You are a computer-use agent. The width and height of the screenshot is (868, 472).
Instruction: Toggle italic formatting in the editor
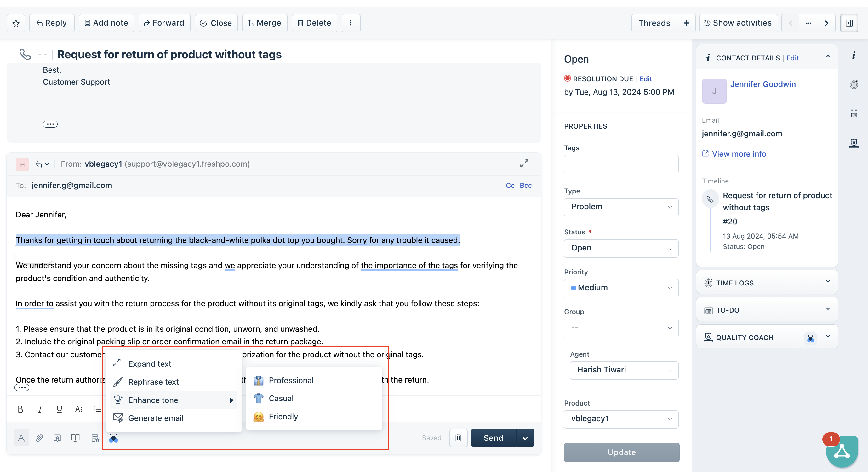(40, 409)
